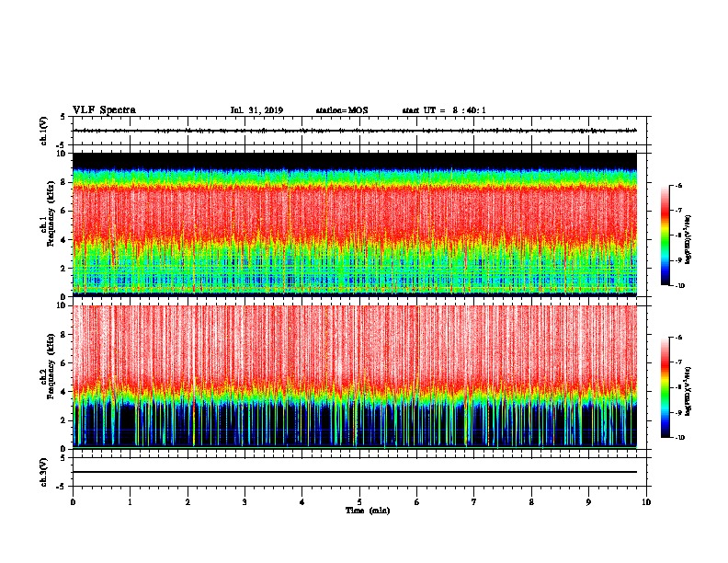The image size is (728, 563).
Task: Click the dark blue low-frequency region of ch.2 spectrogram
Action: pos(355,428)
